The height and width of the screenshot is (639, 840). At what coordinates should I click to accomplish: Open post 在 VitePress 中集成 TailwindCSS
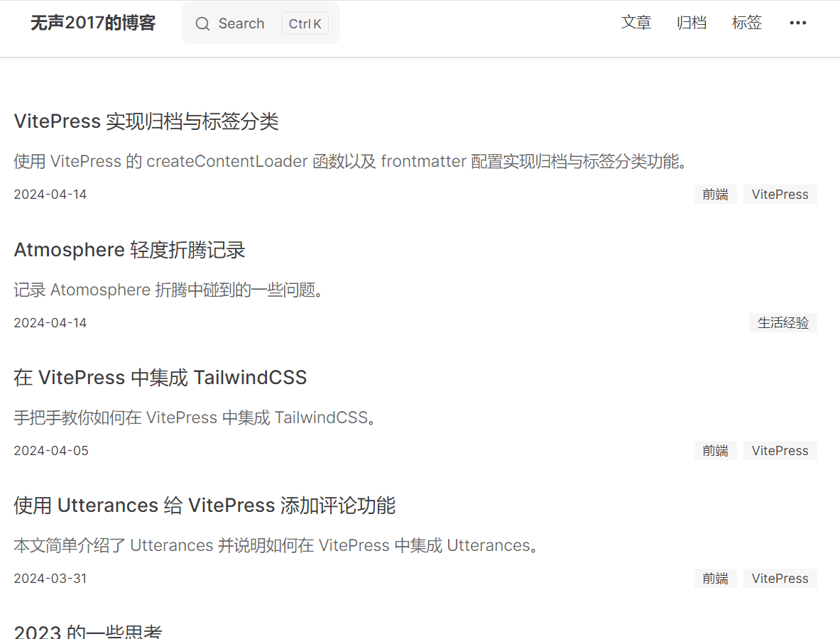coord(160,378)
